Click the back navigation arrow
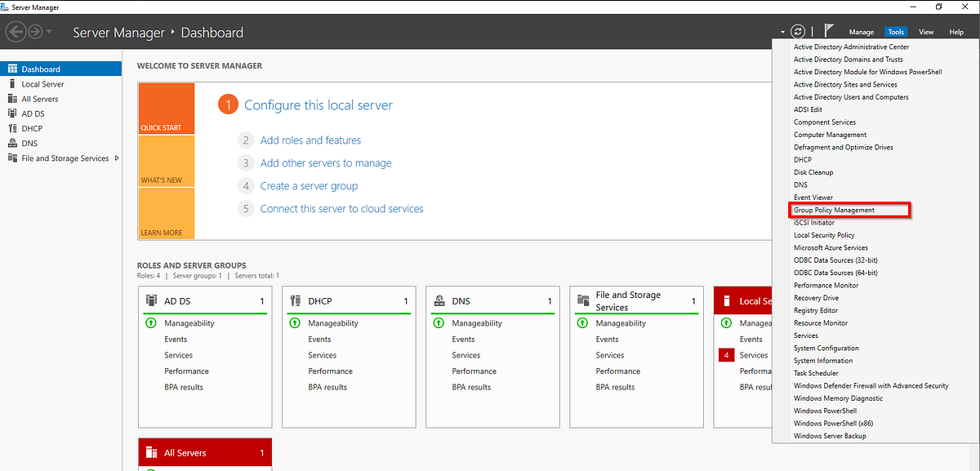Image resolution: width=980 pixels, height=471 pixels. [15, 32]
